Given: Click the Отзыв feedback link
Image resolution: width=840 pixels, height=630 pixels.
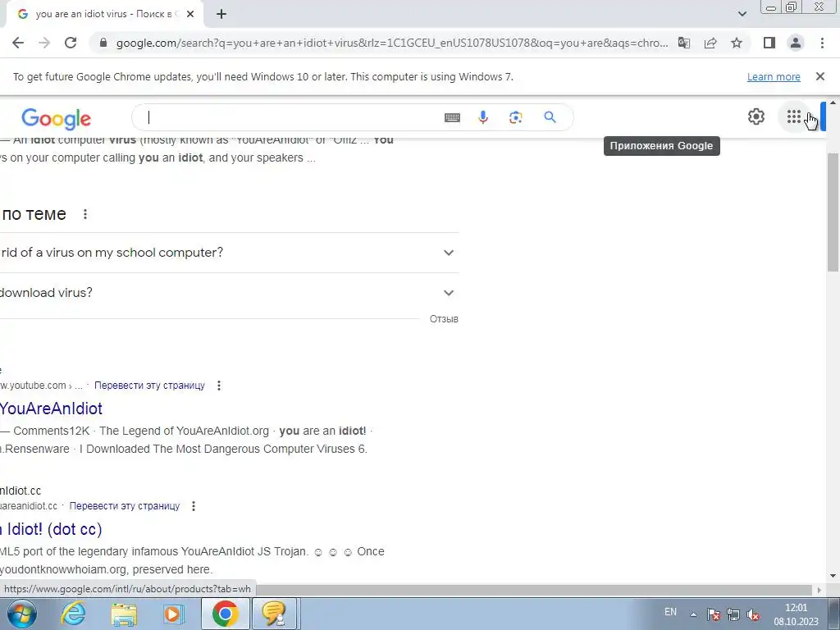Looking at the screenshot, I should 444,319.
